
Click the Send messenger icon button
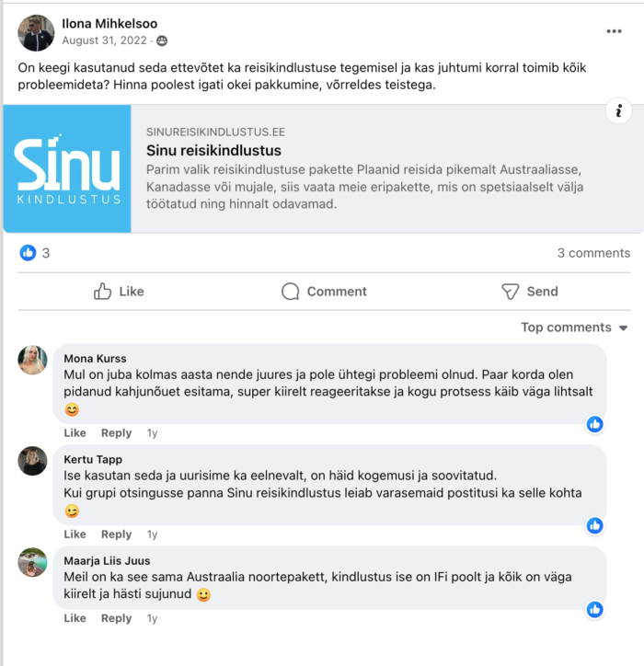point(530,292)
